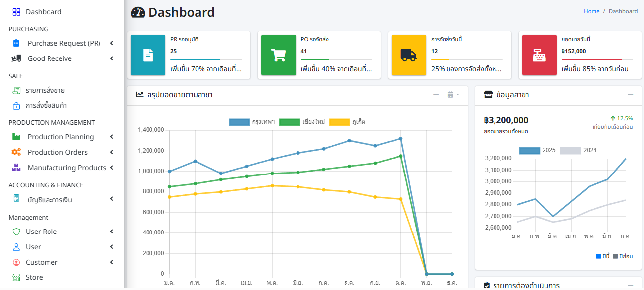Toggle the เชียงใหม่ legend entry

pos(302,122)
